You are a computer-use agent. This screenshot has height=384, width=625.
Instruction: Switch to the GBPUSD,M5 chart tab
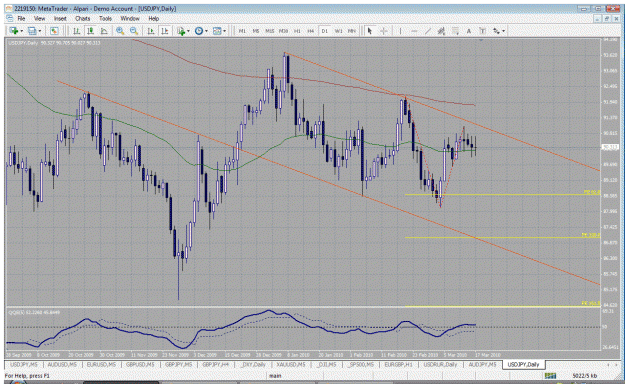[x=140, y=364]
